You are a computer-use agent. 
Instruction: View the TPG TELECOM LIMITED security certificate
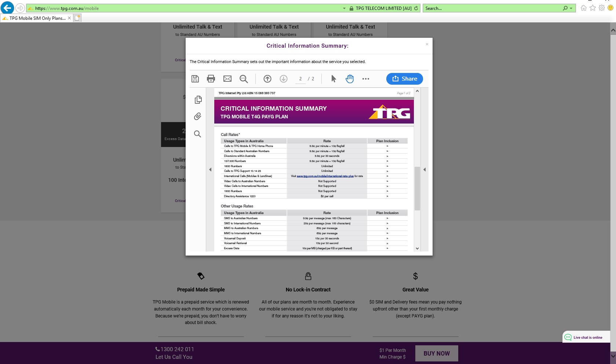click(380, 8)
